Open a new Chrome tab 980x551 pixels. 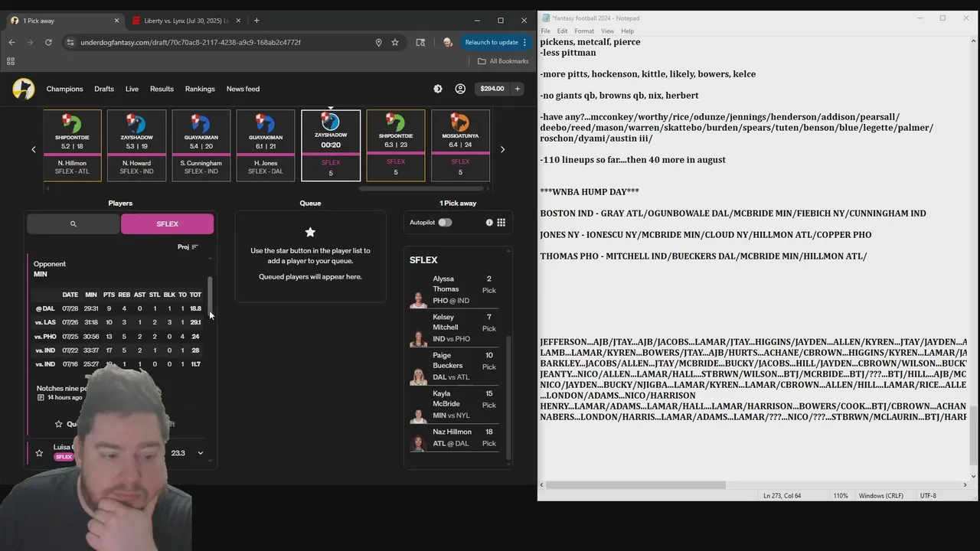click(256, 21)
